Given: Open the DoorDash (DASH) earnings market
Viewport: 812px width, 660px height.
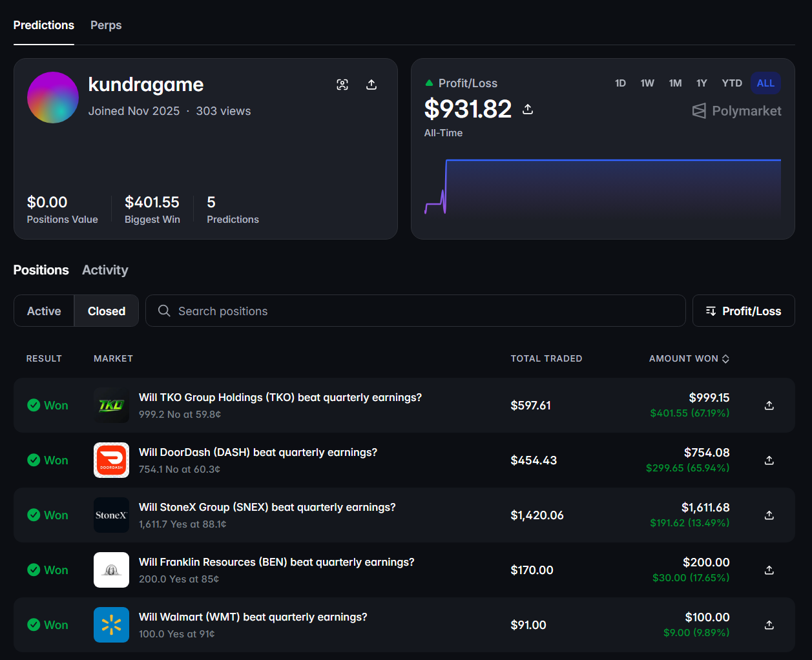Looking at the screenshot, I should [x=258, y=453].
